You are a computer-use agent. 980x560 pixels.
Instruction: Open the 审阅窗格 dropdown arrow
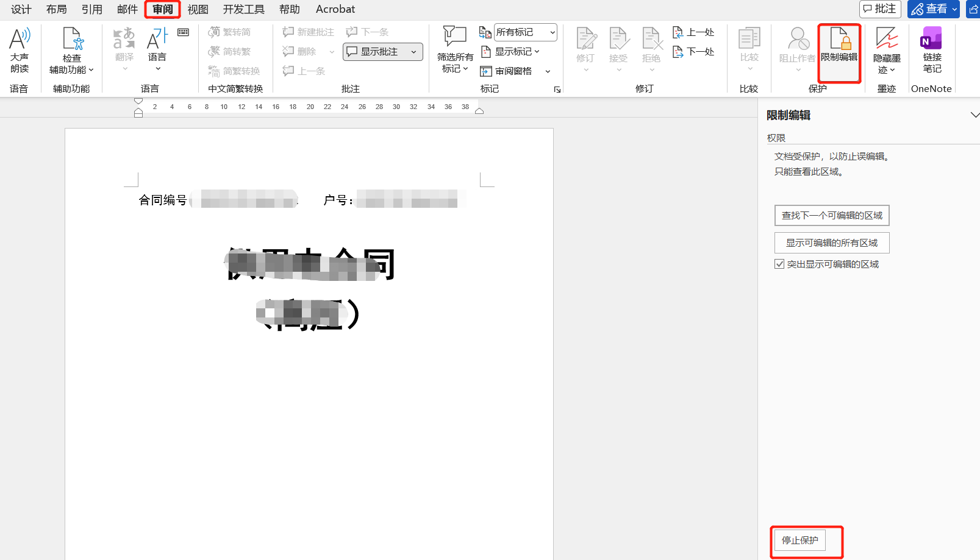click(548, 71)
